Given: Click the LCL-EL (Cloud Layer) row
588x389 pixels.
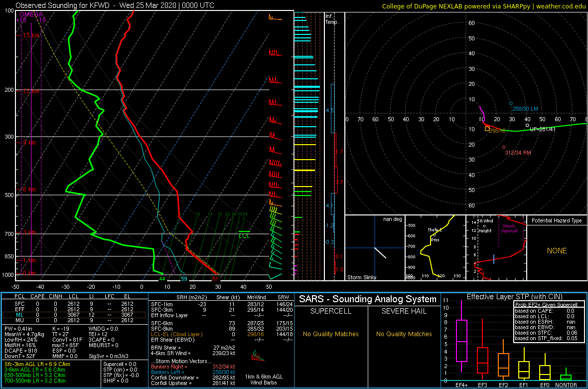Looking at the screenshot, I should 222,334.
